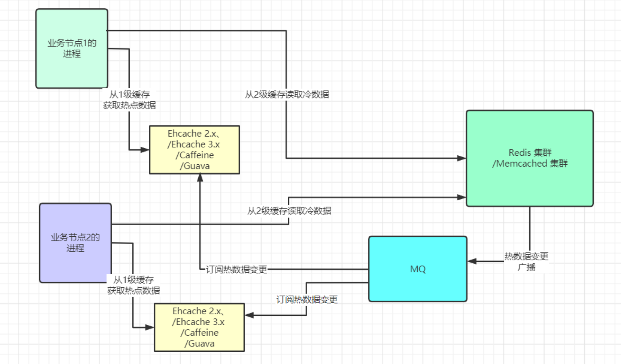Click 从1级缓存获取热点数据 label below 业务节点1

tap(130, 100)
